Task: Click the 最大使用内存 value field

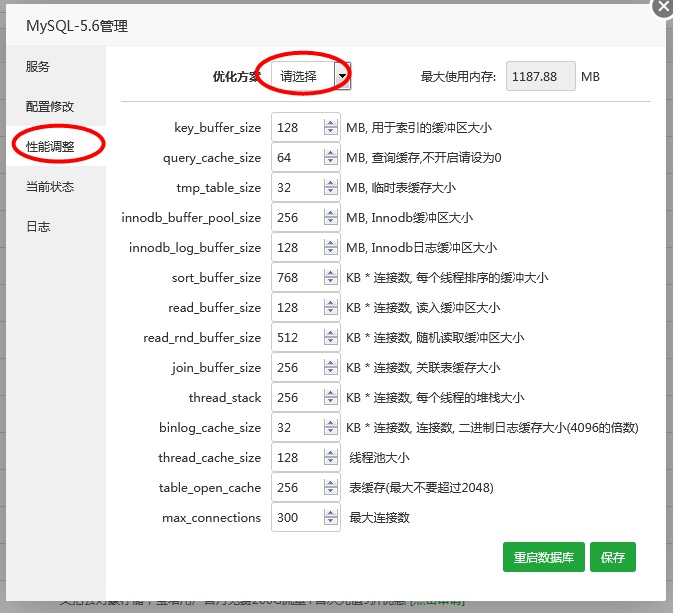Action: click(540, 76)
